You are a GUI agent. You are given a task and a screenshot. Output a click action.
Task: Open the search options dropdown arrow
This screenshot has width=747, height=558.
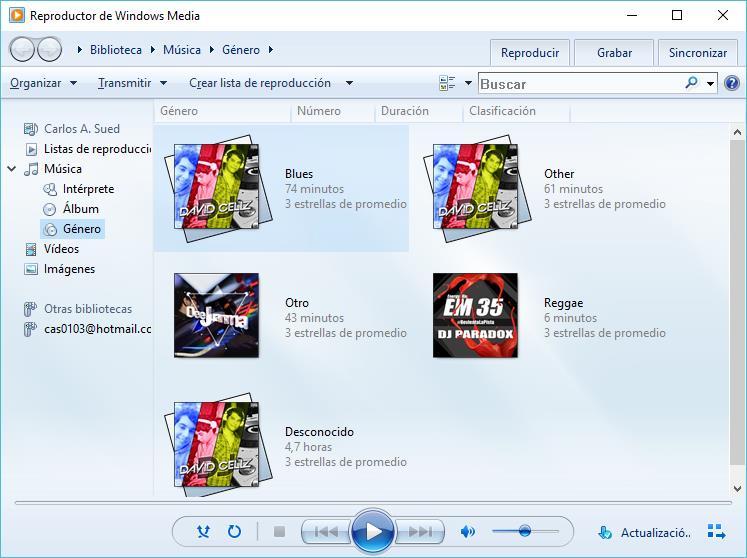pyautogui.click(x=710, y=84)
